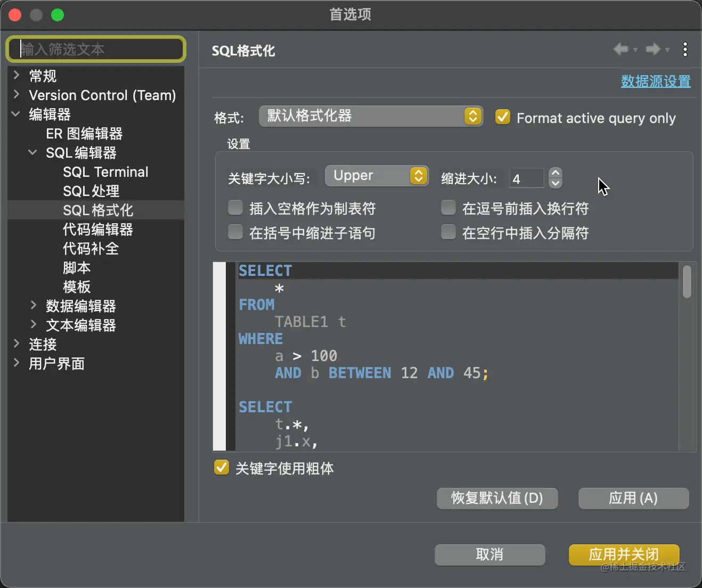Expand Version Control (Team) node
The width and height of the screenshot is (702, 588).
tap(17, 94)
